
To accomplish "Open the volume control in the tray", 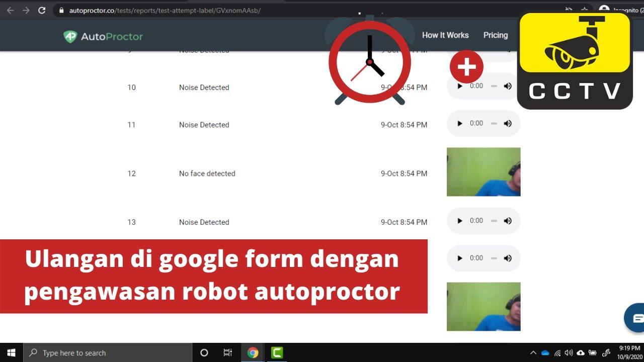I will [569, 353].
